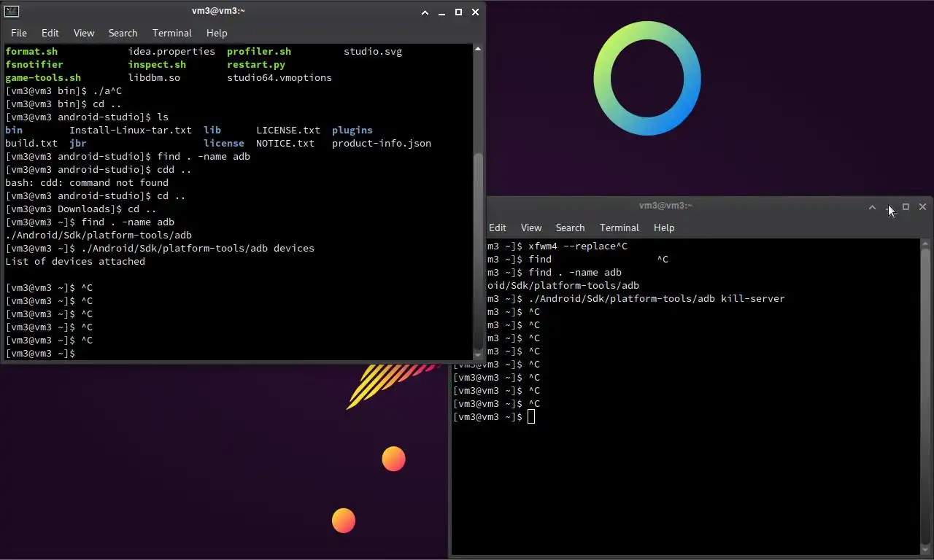Click 'idea.properties' in the listing
Viewport: 934px width, 560px height.
[x=171, y=51]
